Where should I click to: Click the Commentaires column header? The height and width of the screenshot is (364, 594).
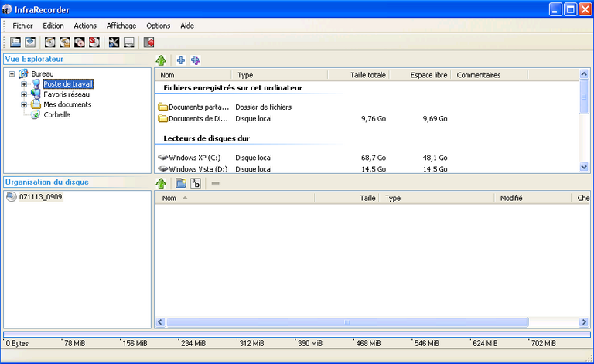(x=489, y=75)
